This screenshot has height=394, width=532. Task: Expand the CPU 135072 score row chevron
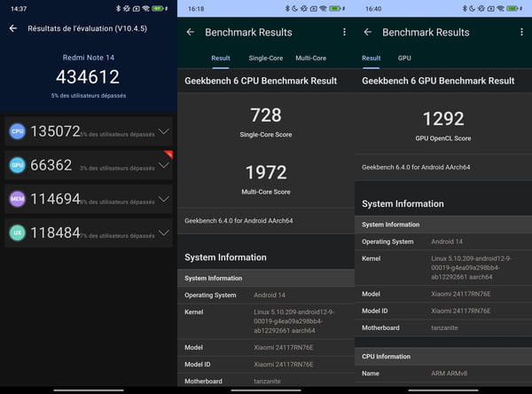coord(163,131)
